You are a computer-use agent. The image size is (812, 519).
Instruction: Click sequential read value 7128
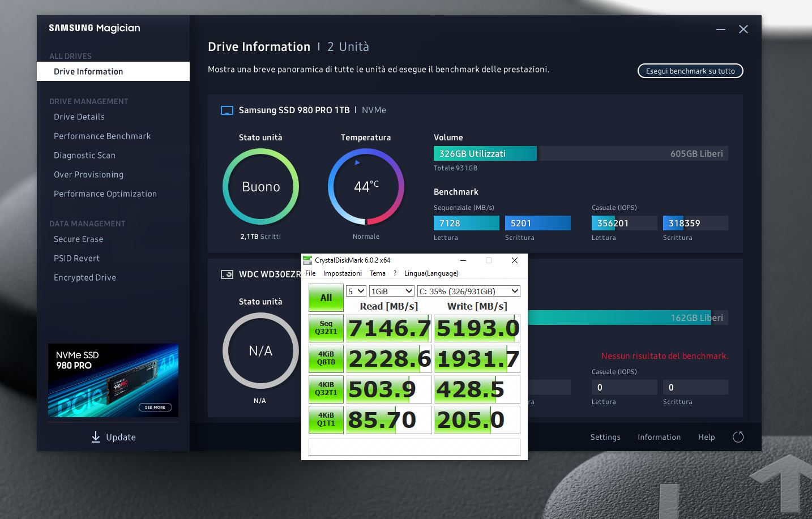(467, 223)
